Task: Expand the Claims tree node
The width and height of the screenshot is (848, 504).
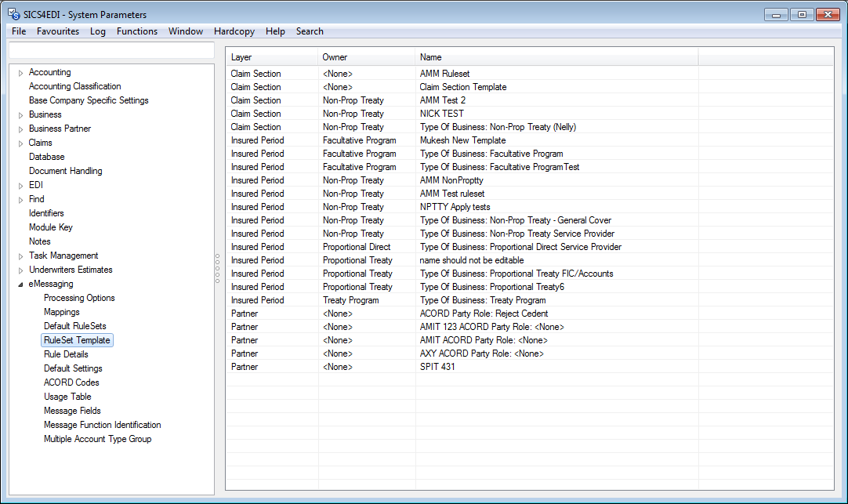Action: [20, 143]
